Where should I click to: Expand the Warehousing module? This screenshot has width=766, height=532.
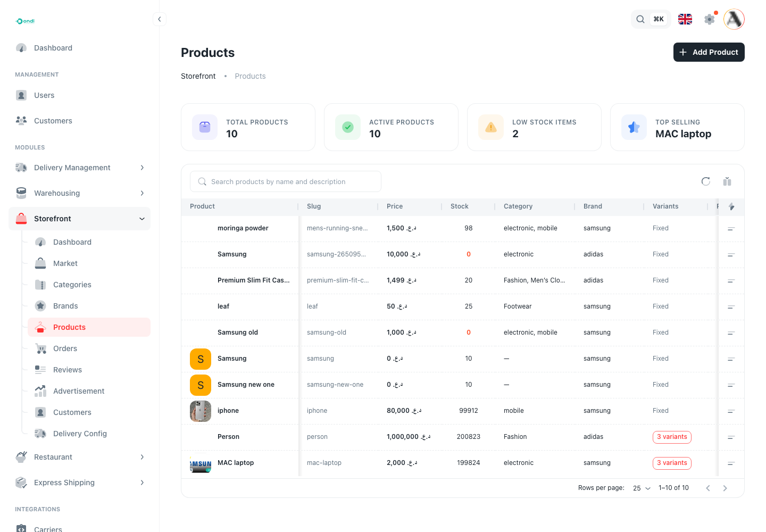coord(80,193)
